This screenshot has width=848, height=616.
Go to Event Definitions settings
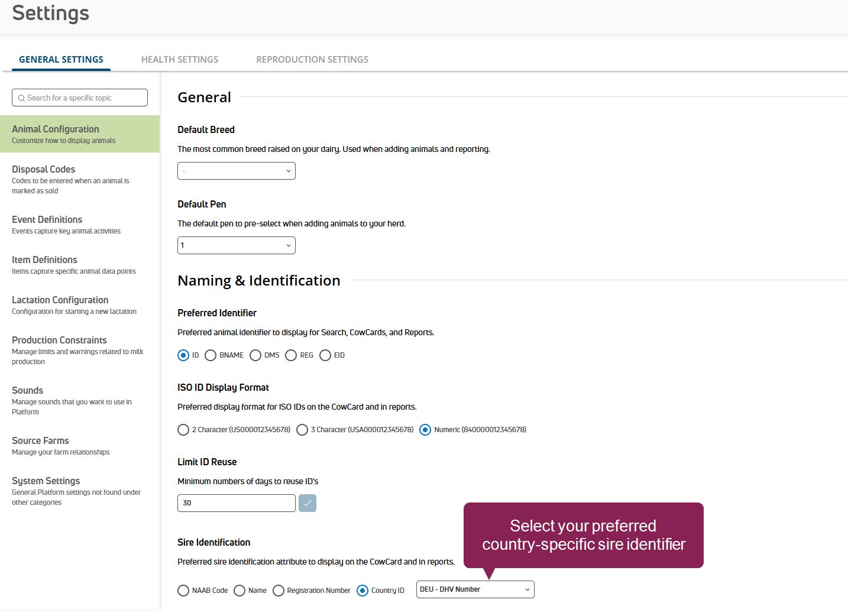pos(47,220)
